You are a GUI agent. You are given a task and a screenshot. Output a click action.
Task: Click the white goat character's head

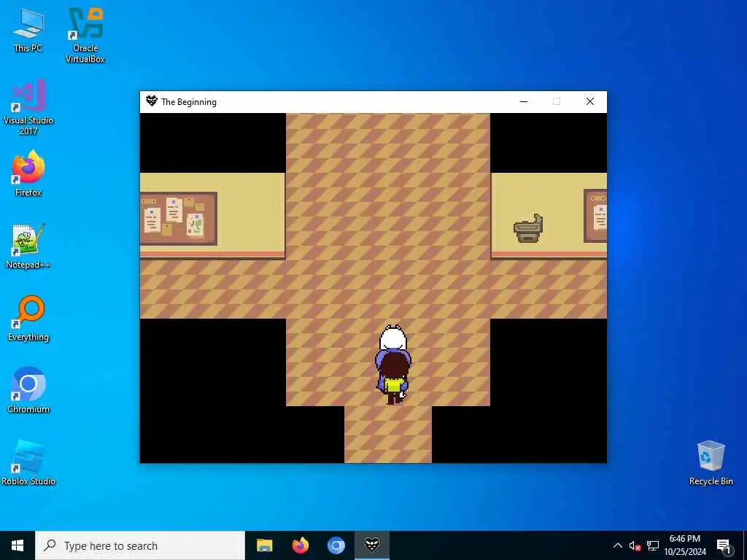tap(393, 338)
